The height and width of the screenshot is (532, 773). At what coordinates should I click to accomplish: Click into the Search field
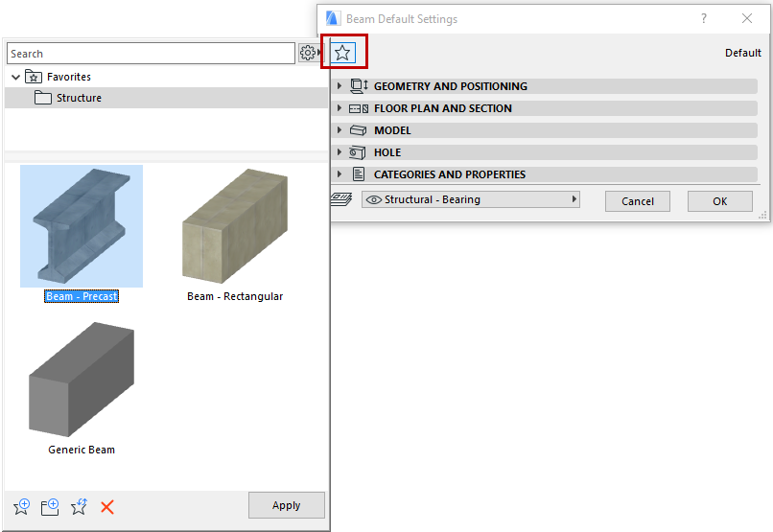(151, 54)
